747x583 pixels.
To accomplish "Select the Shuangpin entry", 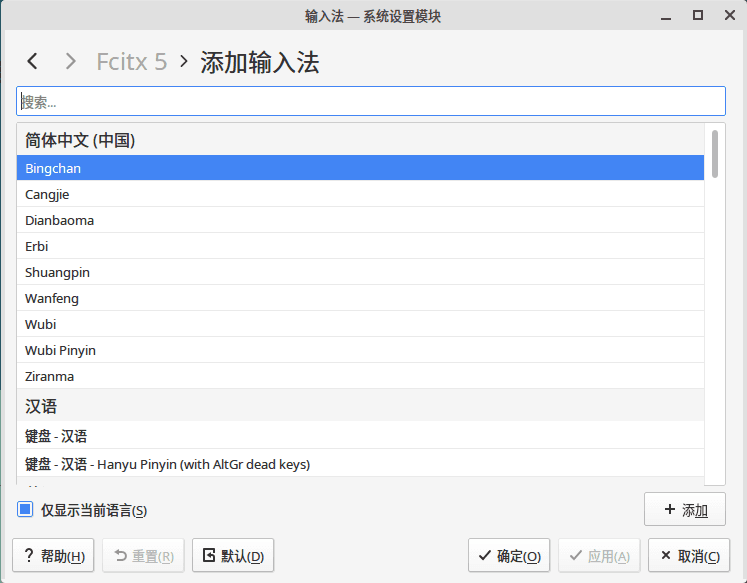I will click(x=360, y=272).
